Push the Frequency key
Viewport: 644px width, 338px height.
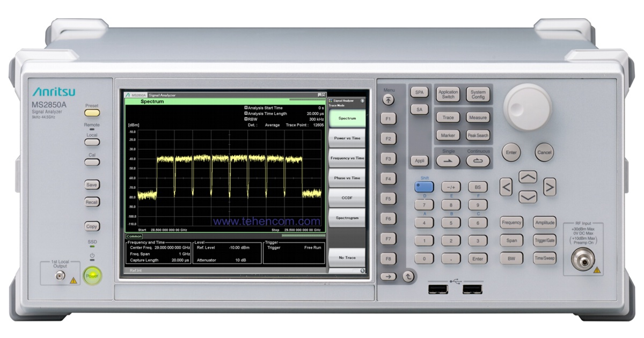click(x=512, y=223)
